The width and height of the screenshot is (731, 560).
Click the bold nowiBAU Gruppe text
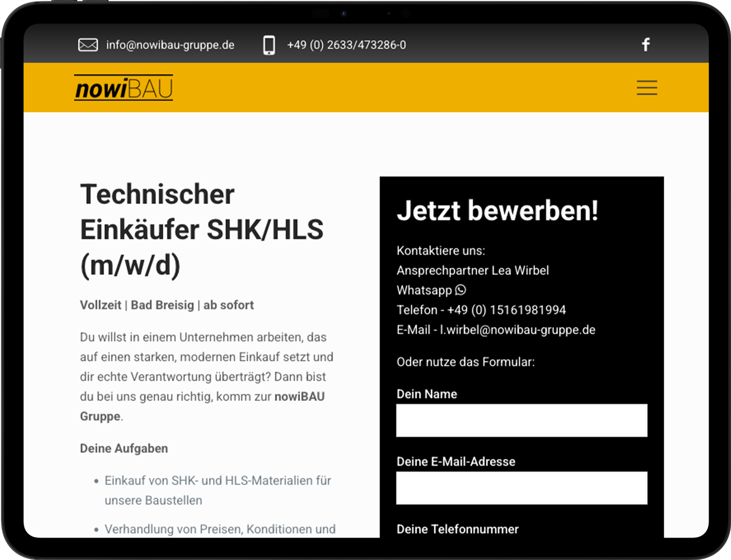(202, 406)
